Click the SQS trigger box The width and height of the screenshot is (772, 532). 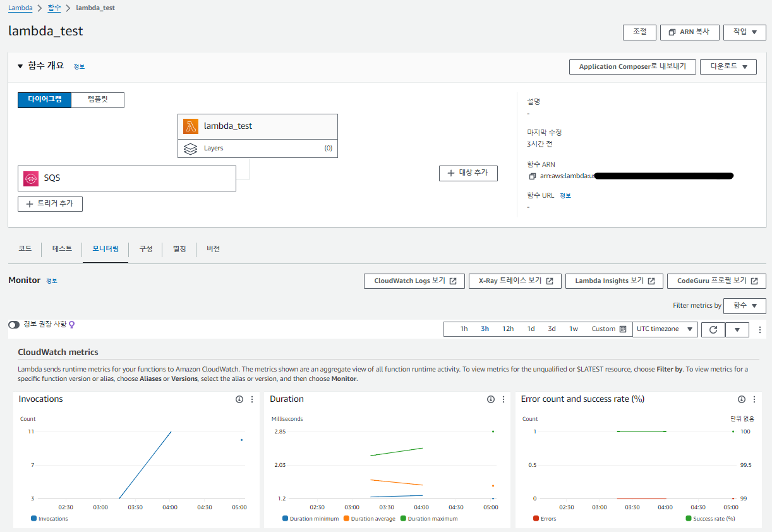[127, 178]
